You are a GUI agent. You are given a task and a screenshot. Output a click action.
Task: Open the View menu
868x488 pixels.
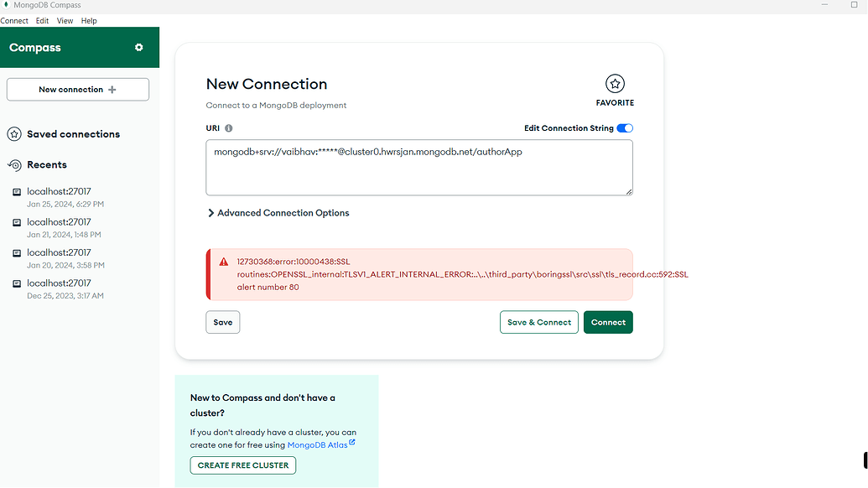coord(65,20)
